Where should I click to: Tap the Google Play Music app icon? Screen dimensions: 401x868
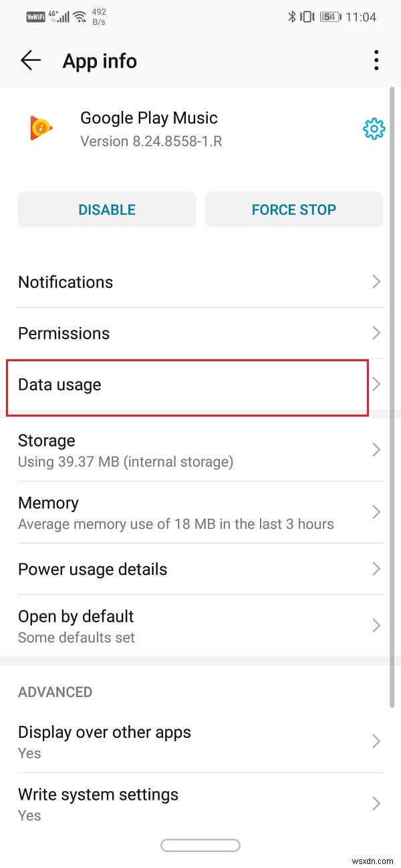(x=40, y=128)
